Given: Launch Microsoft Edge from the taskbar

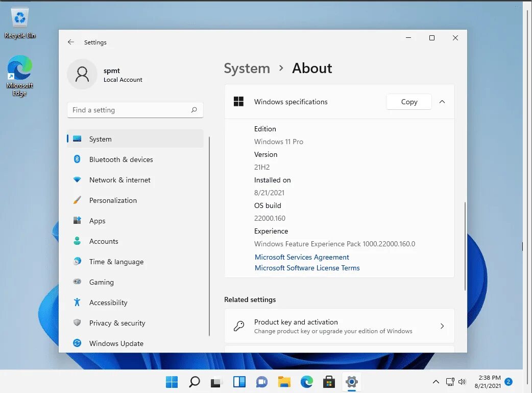Looking at the screenshot, I should pyautogui.click(x=307, y=382).
